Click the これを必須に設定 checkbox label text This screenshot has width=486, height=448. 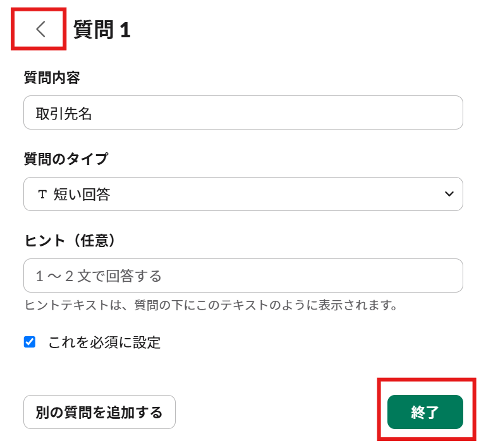pyautogui.click(x=104, y=342)
